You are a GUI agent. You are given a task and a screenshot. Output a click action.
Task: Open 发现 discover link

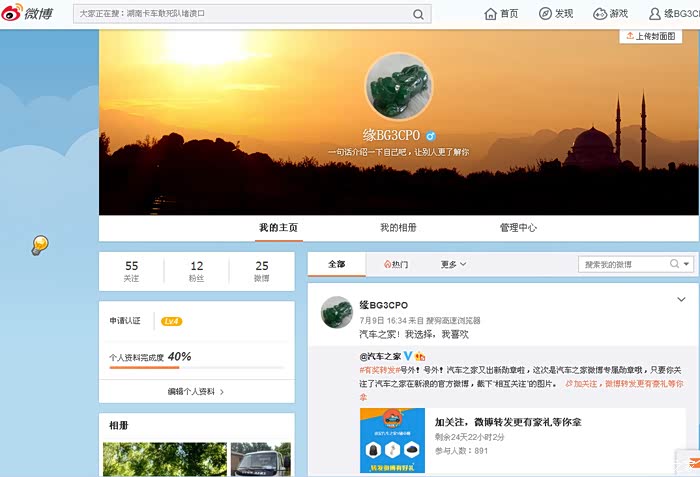tap(556, 14)
